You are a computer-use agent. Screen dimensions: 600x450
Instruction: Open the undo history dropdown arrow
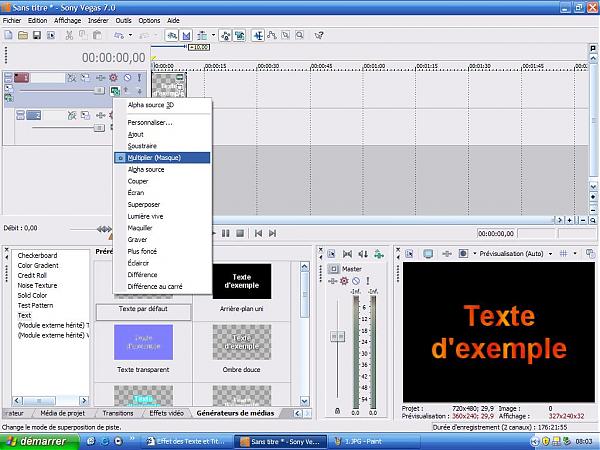132,35
